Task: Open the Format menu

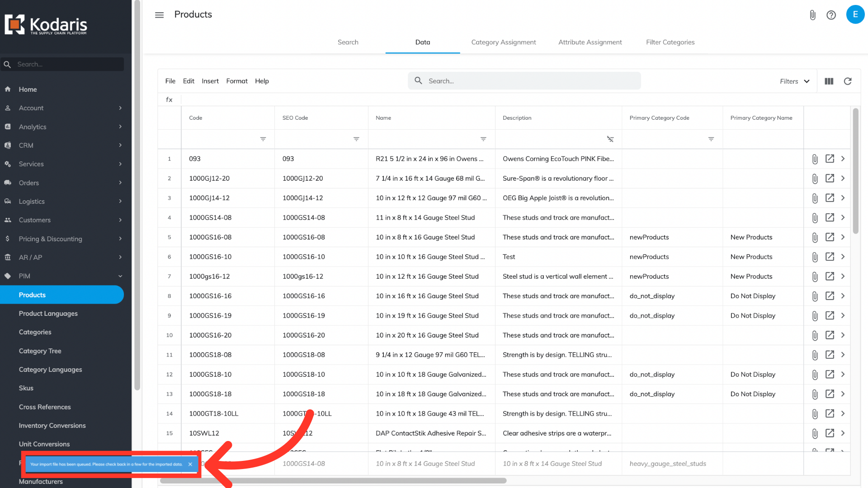Action: coord(236,81)
